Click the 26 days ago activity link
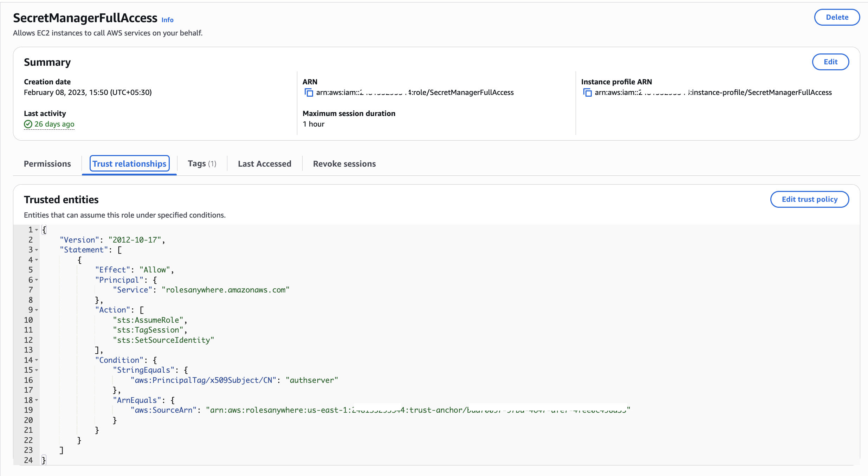 pos(54,124)
